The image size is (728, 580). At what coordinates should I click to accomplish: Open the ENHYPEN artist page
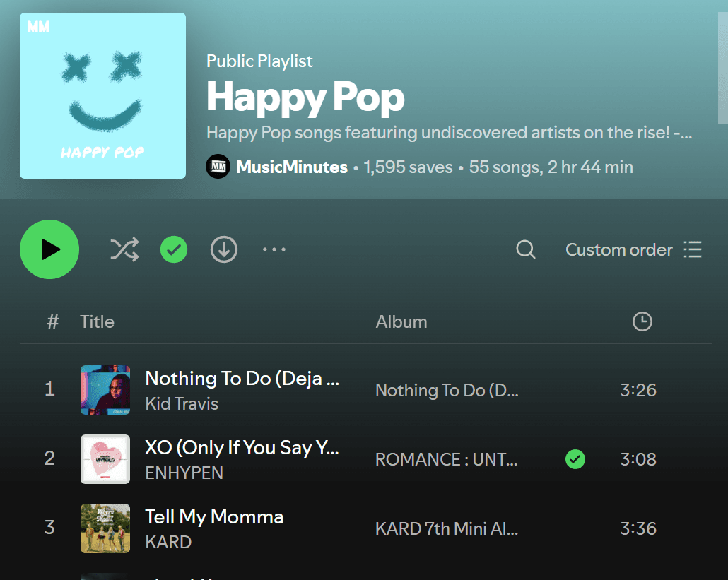[x=184, y=473]
